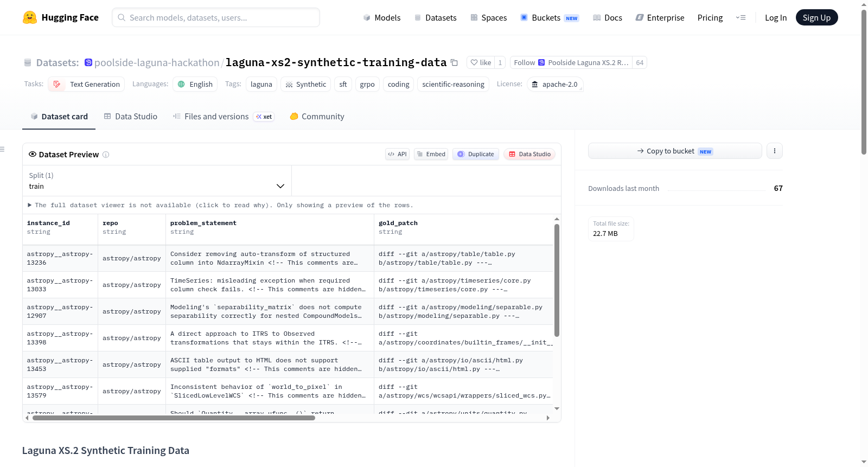Open API access for dataset

coord(397,154)
